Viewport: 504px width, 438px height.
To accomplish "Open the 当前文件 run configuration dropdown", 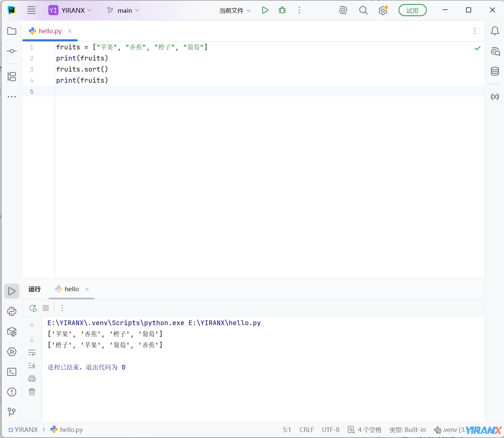I will pyautogui.click(x=235, y=10).
